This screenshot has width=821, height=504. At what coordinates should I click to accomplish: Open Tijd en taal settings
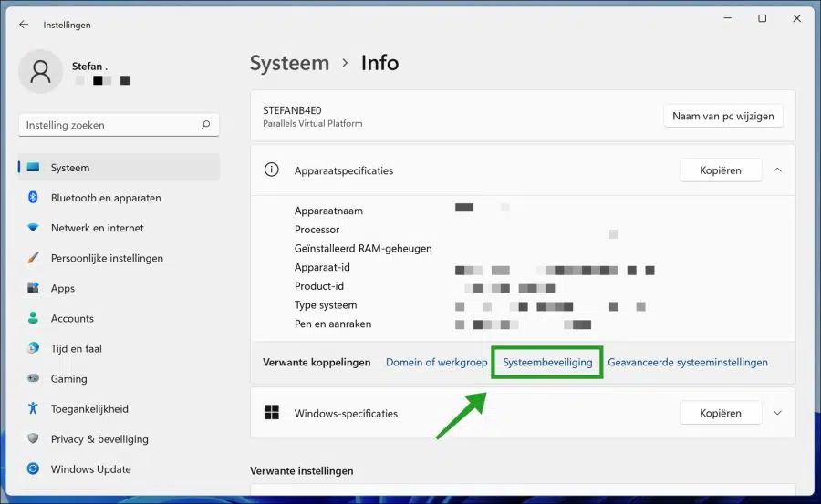pyautogui.click(x=120, y=348)
